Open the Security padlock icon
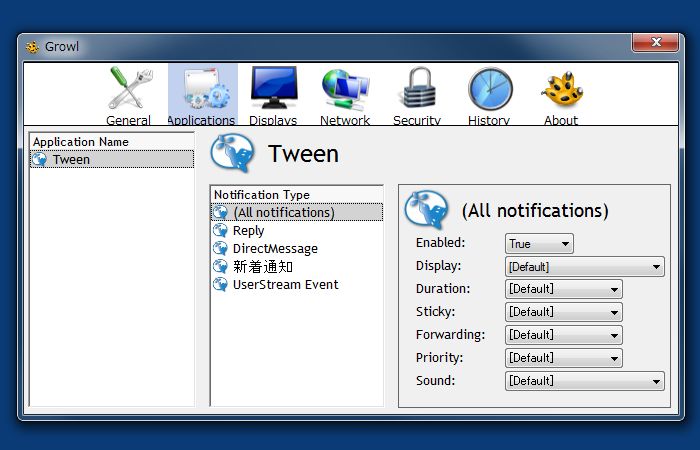 (418, 88)
